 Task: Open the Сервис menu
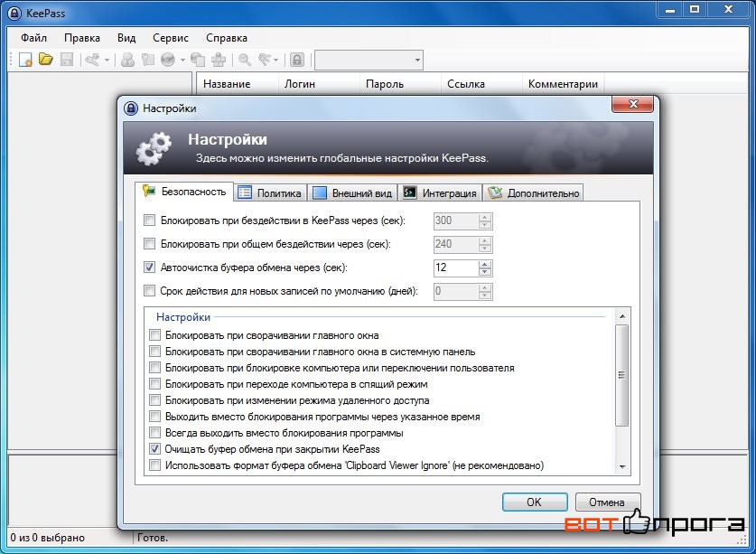tap(170, 38)
